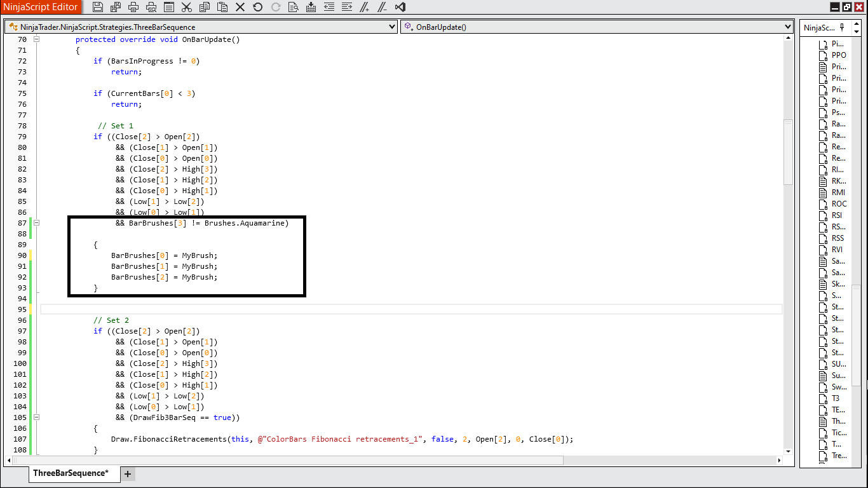Click the page layout icon before Cut
Image resolution: width=868 pixels, height=488 pixels.
[168, 7]
